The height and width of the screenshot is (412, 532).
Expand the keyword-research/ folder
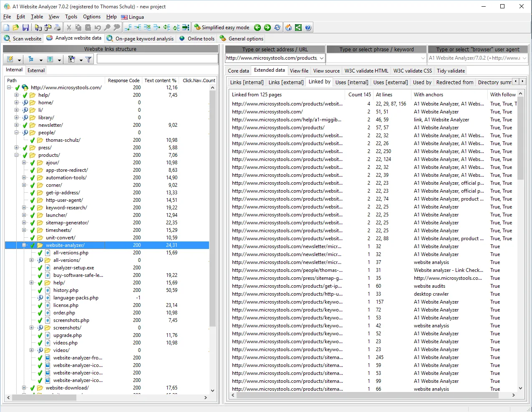[x=24, y=208]
